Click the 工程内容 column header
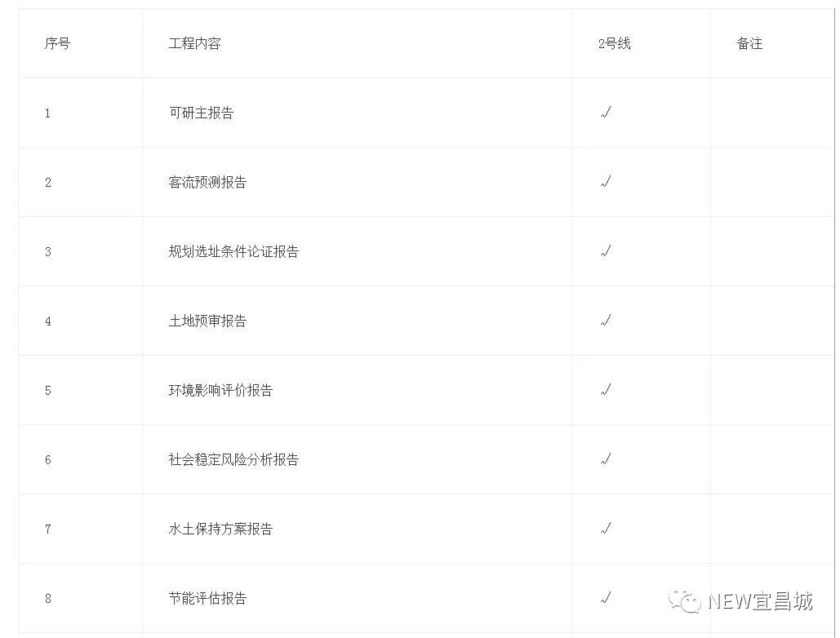 194,43
